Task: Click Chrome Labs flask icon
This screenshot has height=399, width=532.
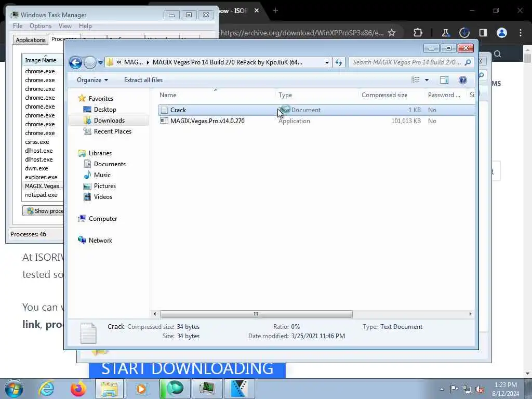Action: [445, 33]
